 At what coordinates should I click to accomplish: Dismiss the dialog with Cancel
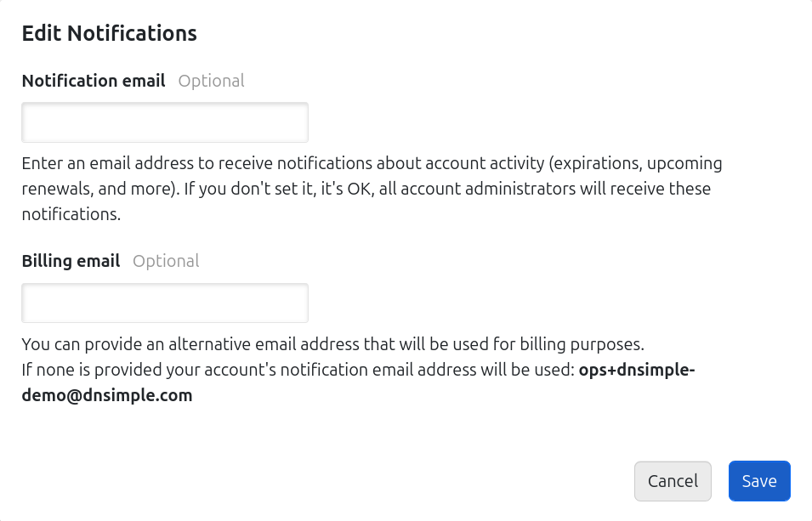pos(673,480)
